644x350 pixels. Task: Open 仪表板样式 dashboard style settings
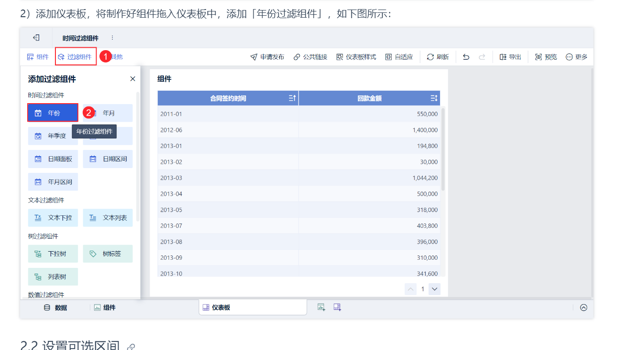[356, 57]
